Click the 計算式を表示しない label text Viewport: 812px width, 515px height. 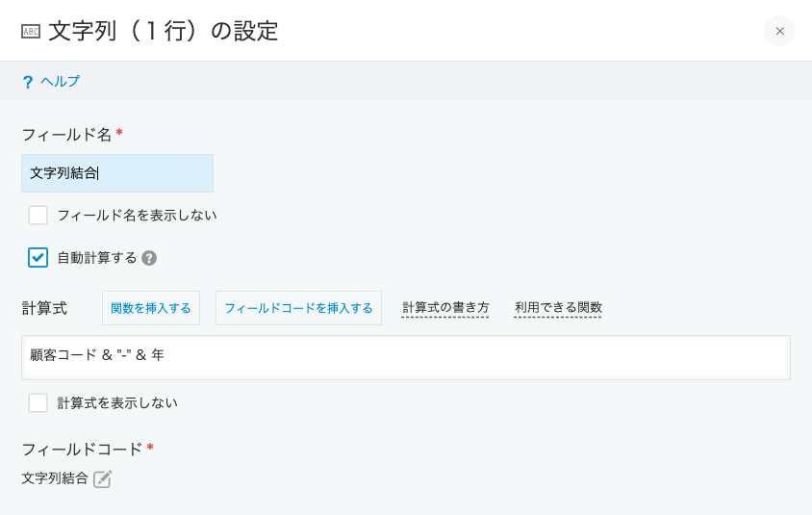pos(117,402)
